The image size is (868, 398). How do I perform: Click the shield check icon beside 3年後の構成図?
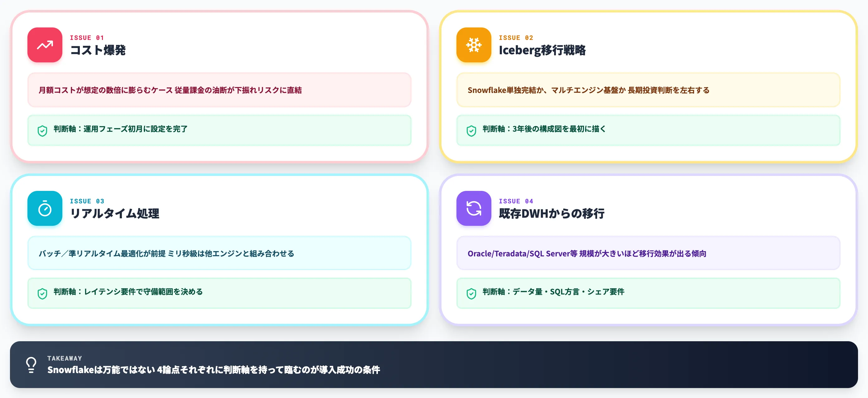(x=471, y=131)
